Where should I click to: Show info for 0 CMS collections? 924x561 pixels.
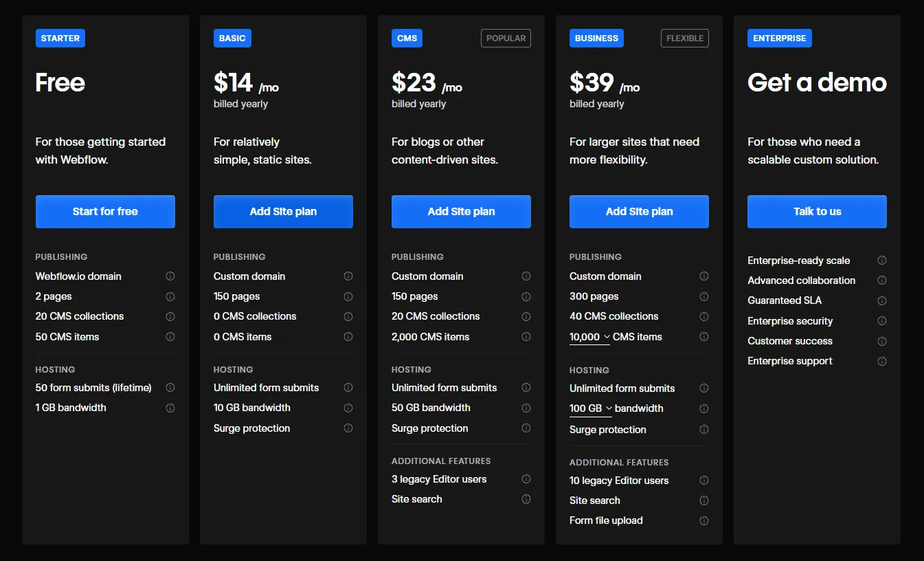click(348, 316)
